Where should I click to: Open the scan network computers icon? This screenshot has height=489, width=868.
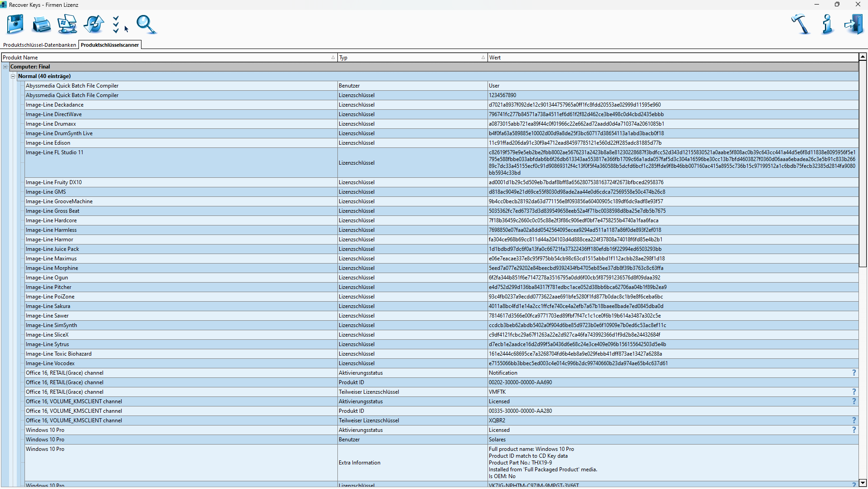click(67, 24)
